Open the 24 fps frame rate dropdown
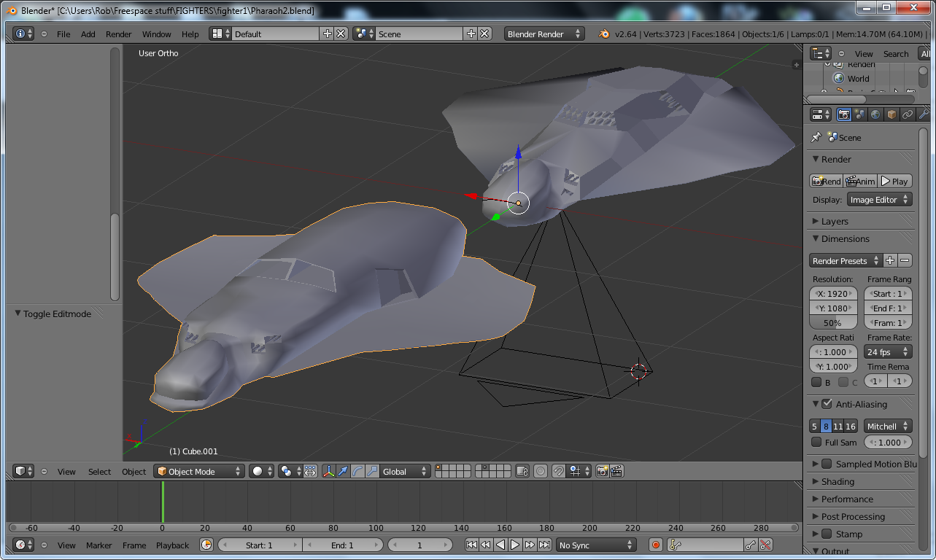This screenshot has height=560, width=936. pos(888,351)
